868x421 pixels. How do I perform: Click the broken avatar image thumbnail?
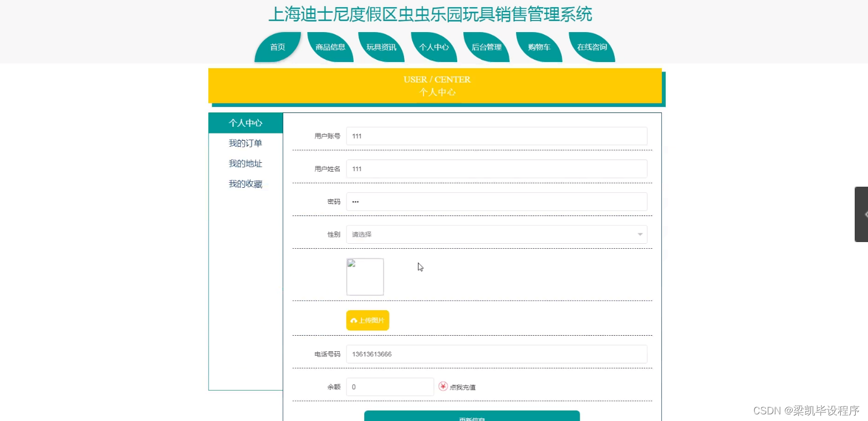point(365,276)
